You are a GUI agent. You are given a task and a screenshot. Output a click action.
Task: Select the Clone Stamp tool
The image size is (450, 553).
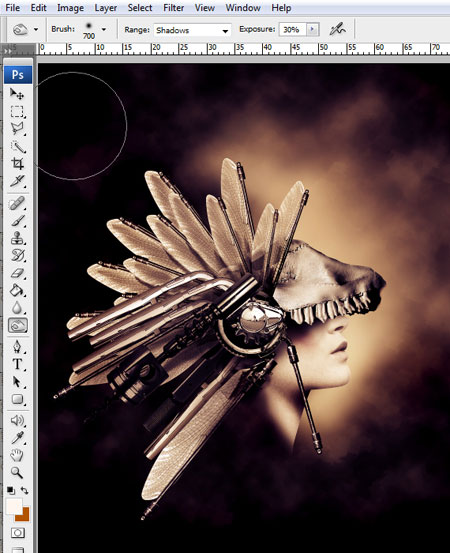(x=17, y=238)
